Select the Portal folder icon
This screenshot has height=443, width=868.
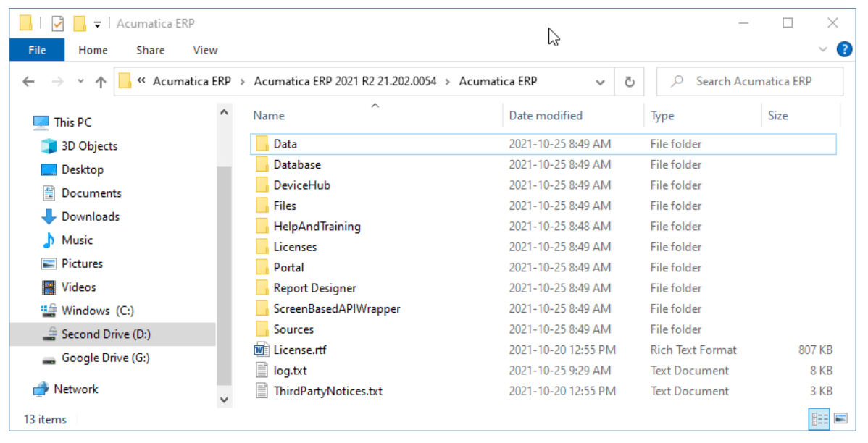tap(262, 267)
